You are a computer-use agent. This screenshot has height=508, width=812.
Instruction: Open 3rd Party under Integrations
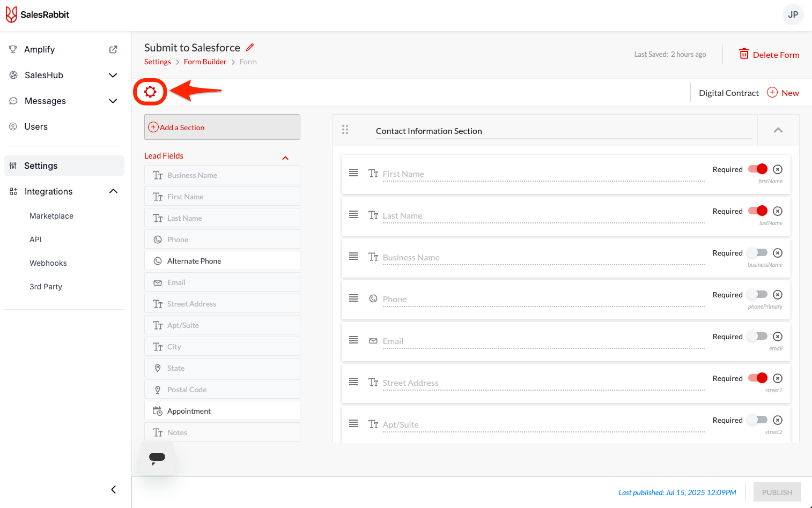pyautogui.click(x=46, y=287)
